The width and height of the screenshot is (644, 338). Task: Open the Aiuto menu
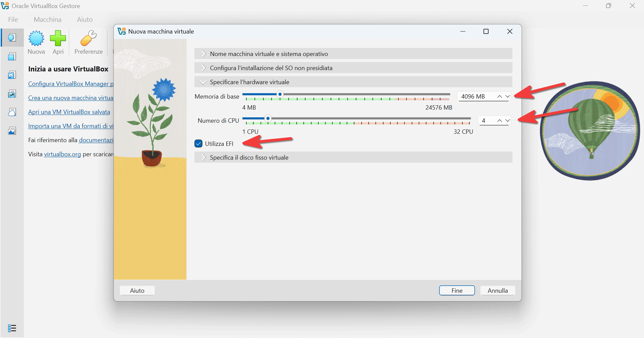click(85, 19)
